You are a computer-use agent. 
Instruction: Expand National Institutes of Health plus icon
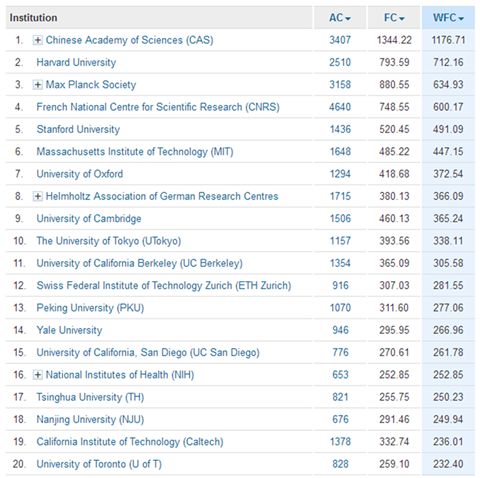point(38,375)
